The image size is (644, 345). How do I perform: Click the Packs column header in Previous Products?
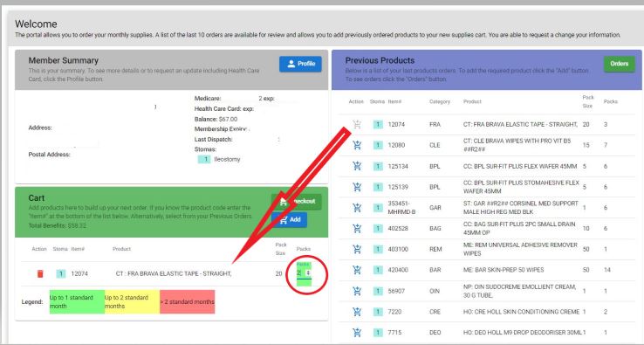click(610, 101)
